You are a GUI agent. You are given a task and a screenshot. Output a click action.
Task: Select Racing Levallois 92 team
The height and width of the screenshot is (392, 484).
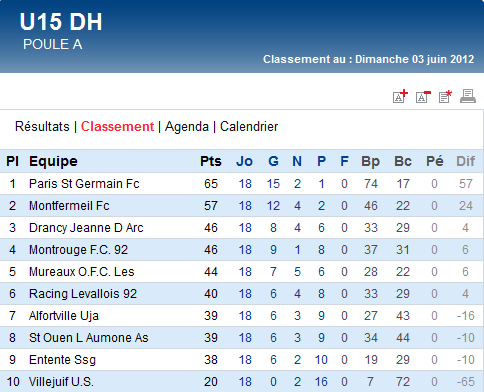click(83, 294)
